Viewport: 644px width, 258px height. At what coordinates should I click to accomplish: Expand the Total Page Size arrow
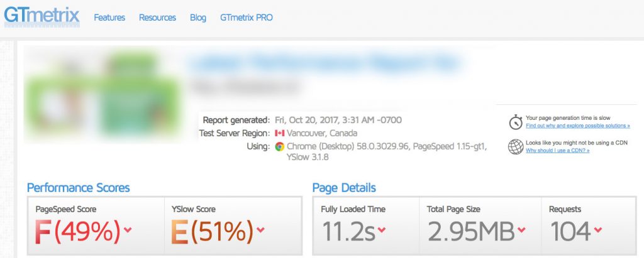pos(521,230)
